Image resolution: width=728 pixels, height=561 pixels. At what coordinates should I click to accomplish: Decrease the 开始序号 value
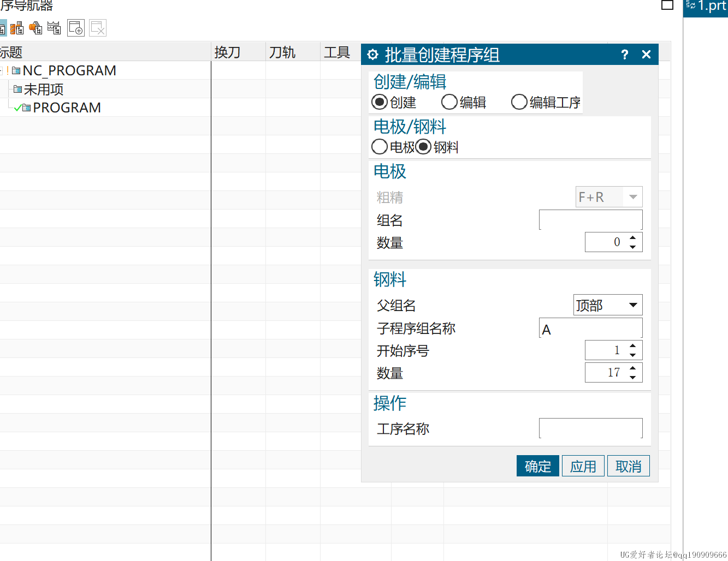[633, 355]
